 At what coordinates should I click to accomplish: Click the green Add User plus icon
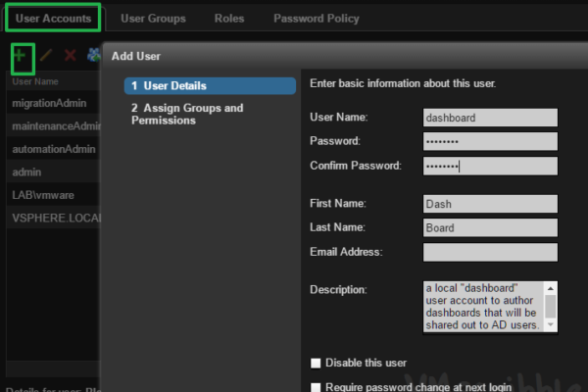(x=19, y=57)
